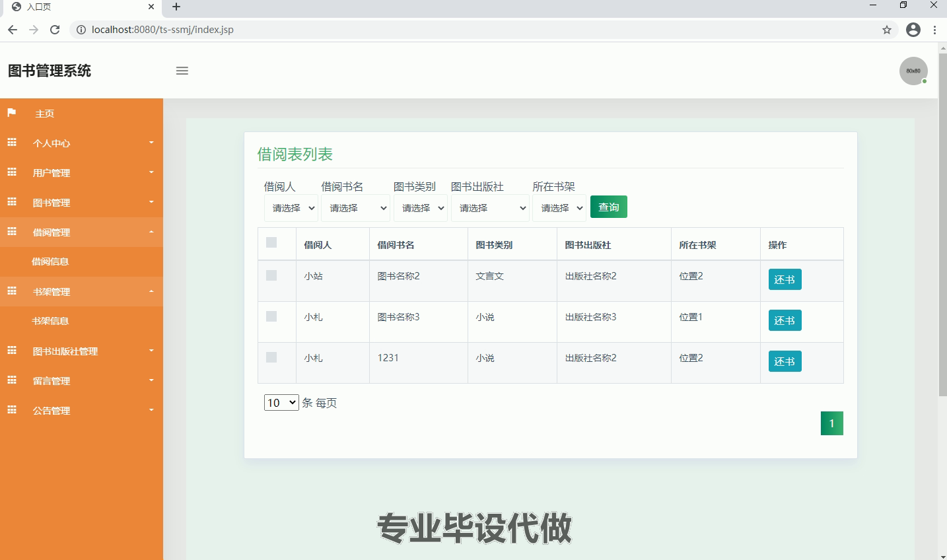Collapse the 借阅管理 menu arrow
Screen dimensions: 947x560
point(151,232)
